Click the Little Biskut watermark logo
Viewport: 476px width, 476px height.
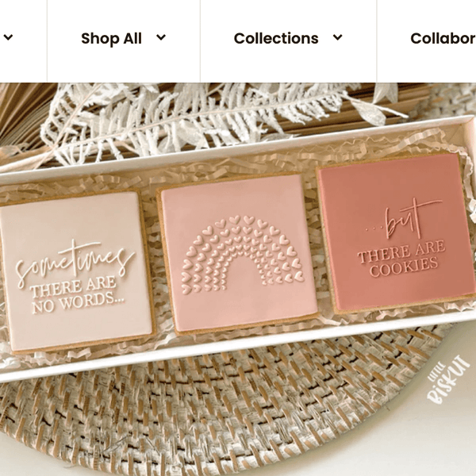[445, 381]
